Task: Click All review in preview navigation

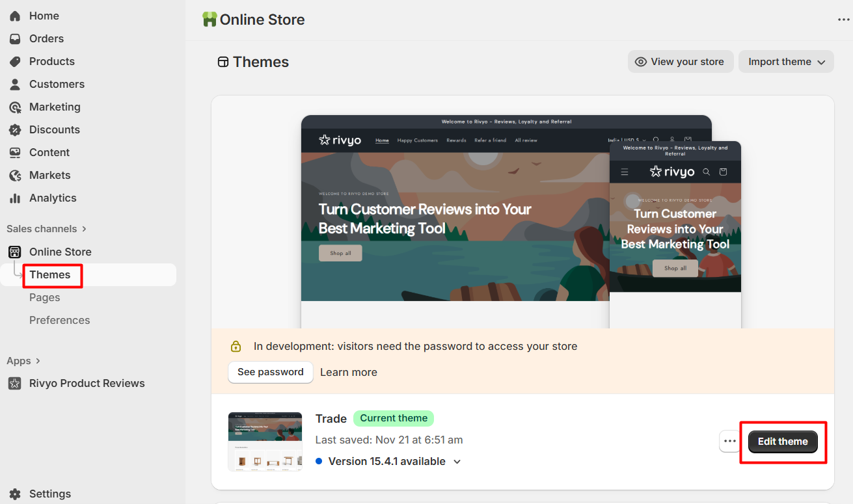Action: (x=526, y=140)
